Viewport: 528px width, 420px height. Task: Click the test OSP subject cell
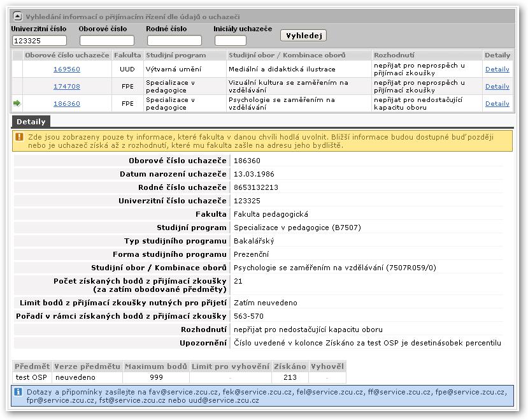click(x=31, y=377)
